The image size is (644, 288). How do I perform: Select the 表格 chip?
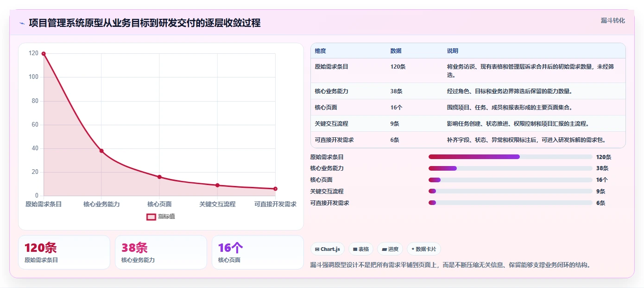pos(360,249)
